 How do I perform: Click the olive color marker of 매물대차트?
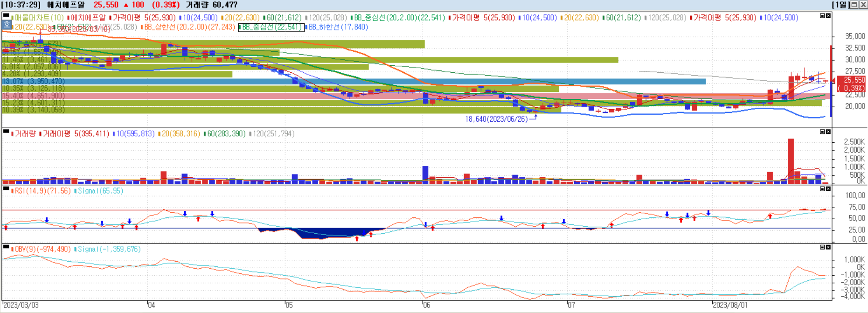tap(13, 18)
